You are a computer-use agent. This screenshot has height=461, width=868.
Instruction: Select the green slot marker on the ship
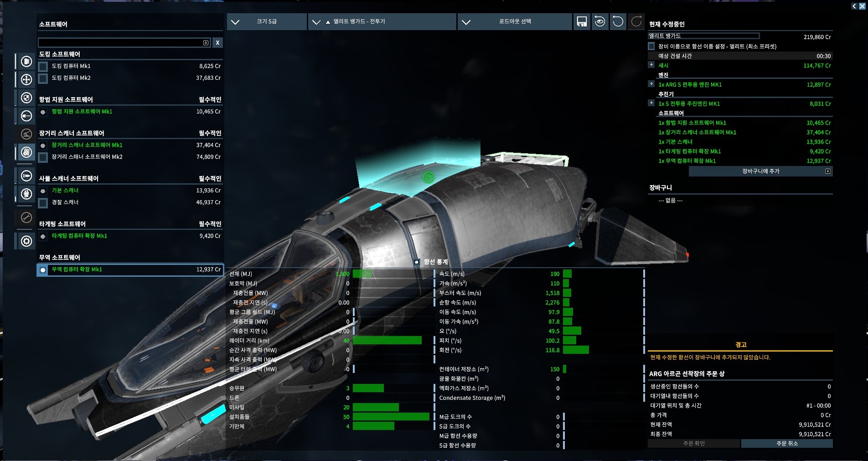click(428, 177)
